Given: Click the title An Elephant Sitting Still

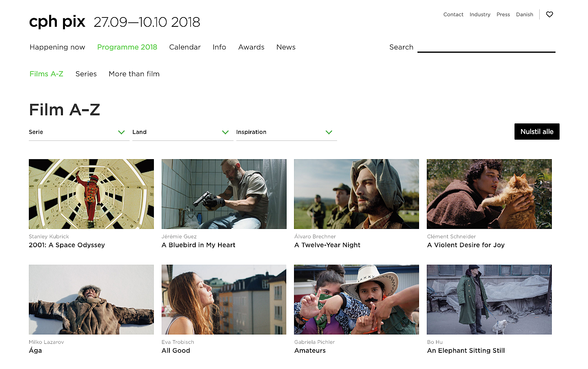Looking at the screenshot, I should click(x=466, y=351).
